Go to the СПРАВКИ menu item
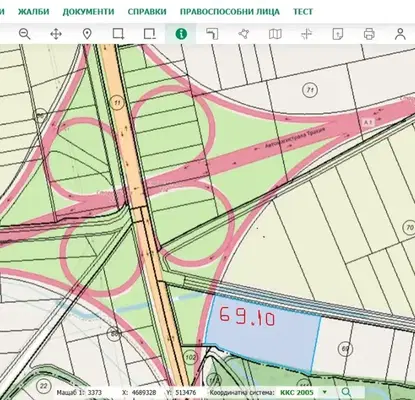 click(x=147, y=12)
